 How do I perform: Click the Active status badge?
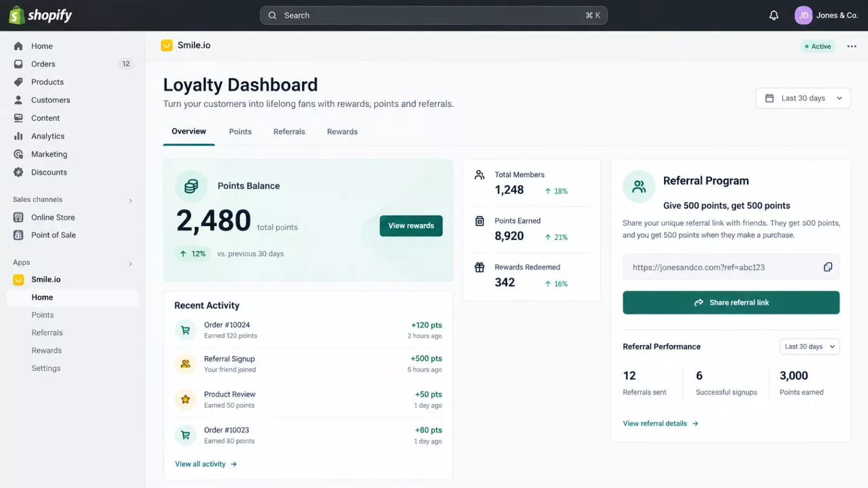818,46
